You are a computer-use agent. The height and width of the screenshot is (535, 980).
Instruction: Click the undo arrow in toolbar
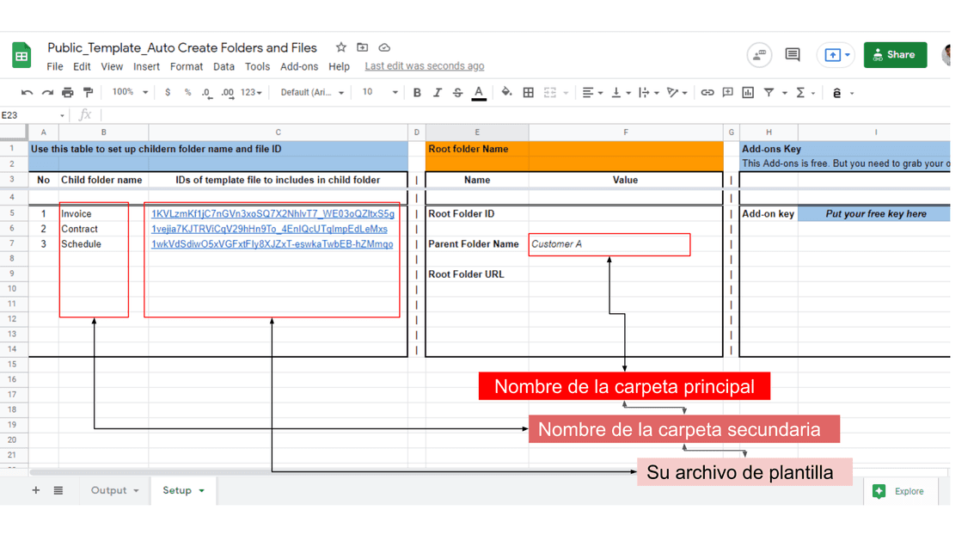click(28, 93)
